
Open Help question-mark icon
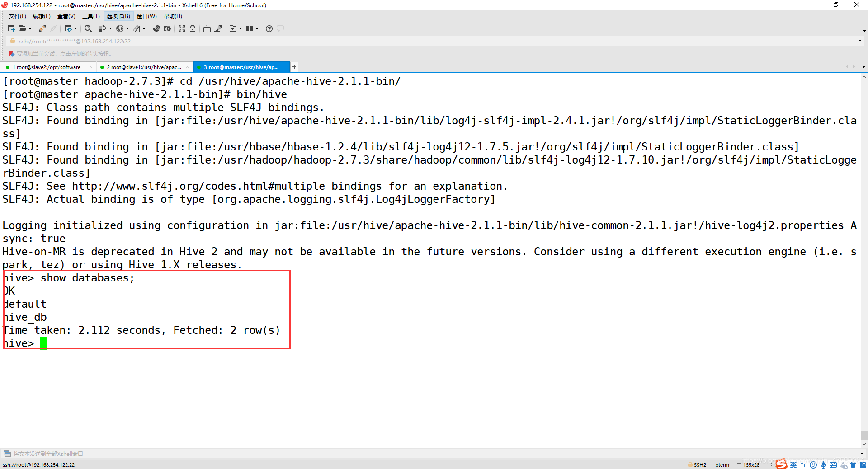(x=269, y=28)
